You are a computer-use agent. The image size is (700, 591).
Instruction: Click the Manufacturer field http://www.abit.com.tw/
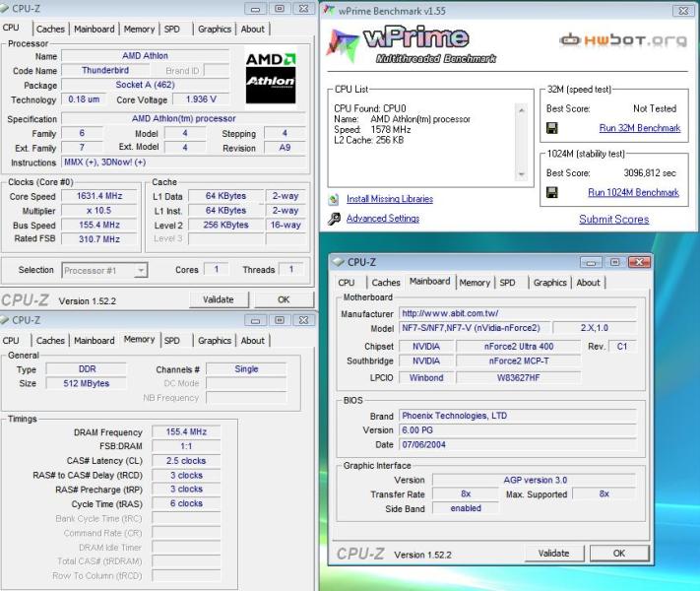[x=518, y=313]
